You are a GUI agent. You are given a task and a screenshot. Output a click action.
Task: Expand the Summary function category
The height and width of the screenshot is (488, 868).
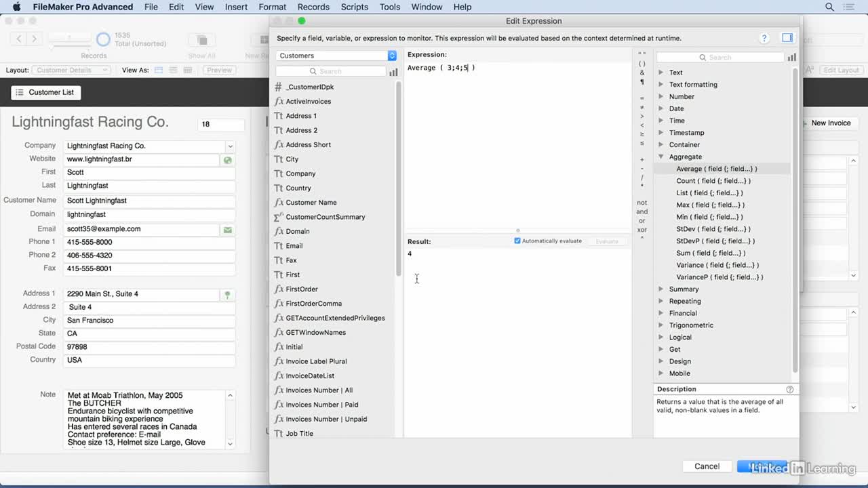[661, 289]
